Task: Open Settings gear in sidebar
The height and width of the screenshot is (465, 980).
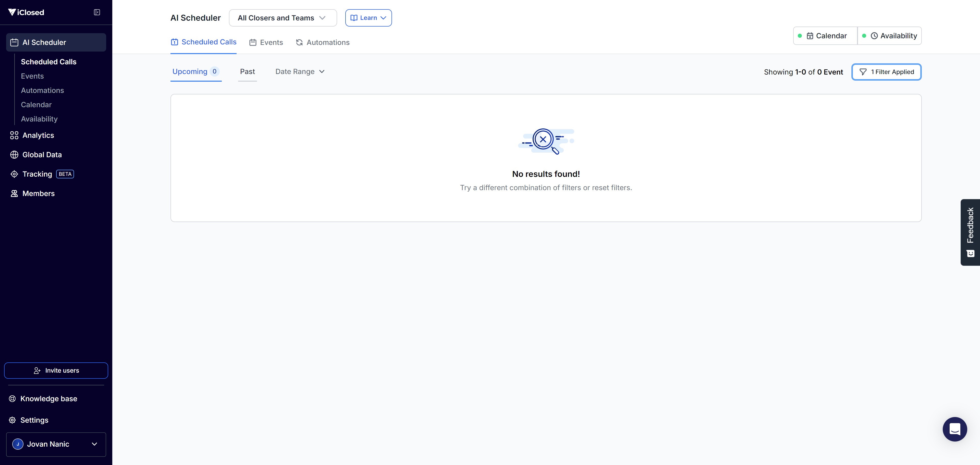Action: click(34, 420)
